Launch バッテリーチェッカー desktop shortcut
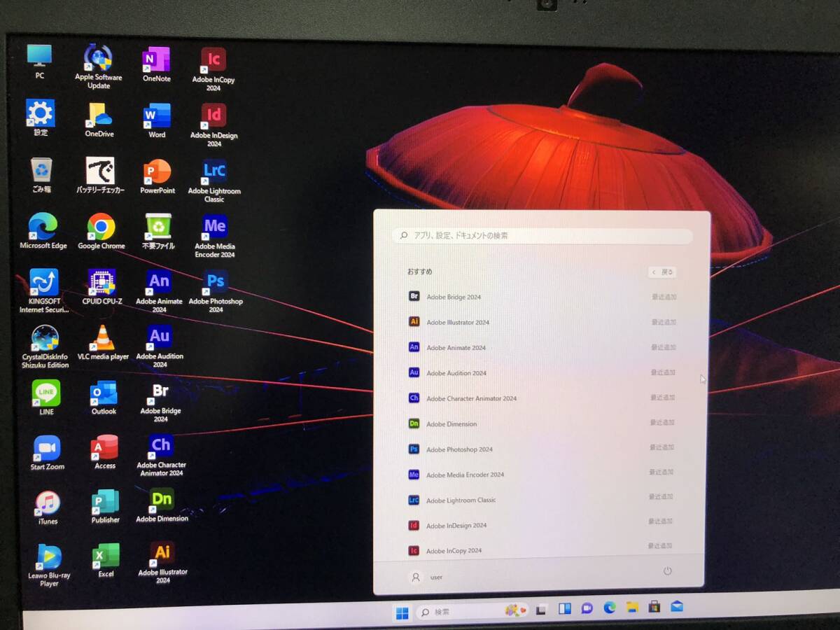840x630 pixels. click(x=100, y=175)
